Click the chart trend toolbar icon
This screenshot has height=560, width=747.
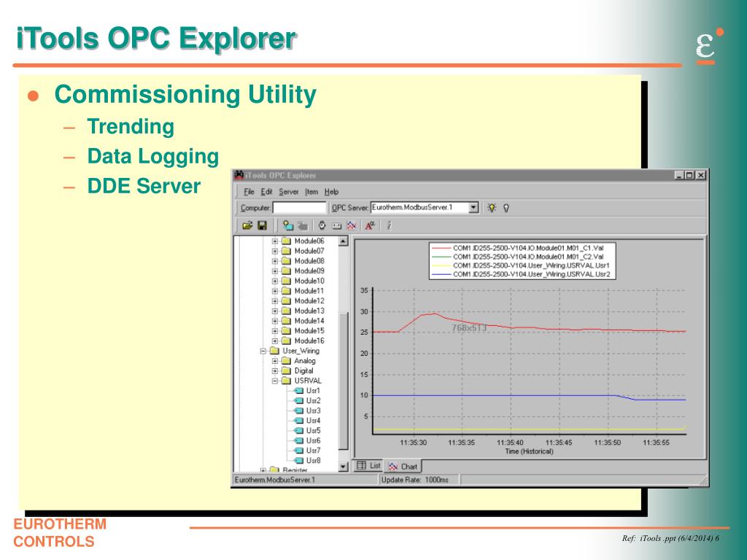pyautogui.click(x=351, y=225)
